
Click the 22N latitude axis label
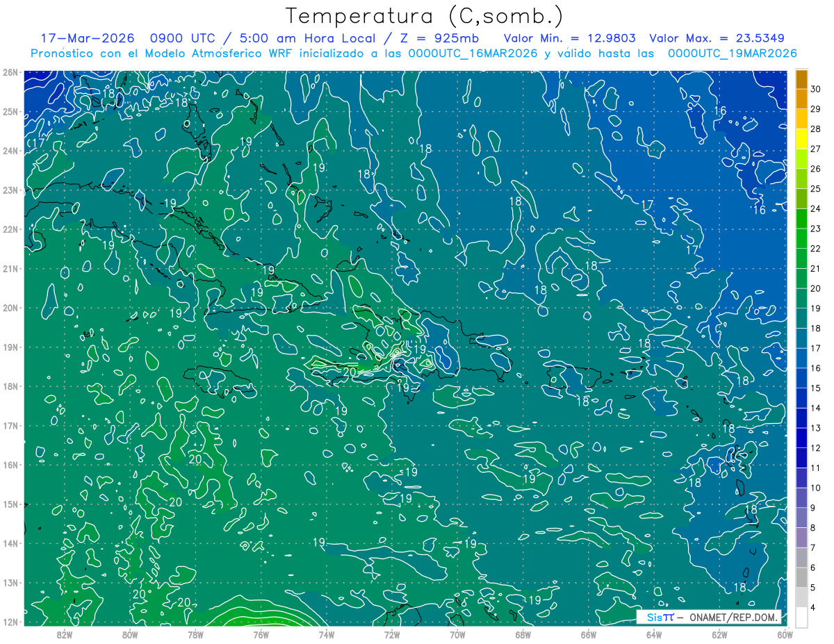pyautogui.click(x=10, y=229)
